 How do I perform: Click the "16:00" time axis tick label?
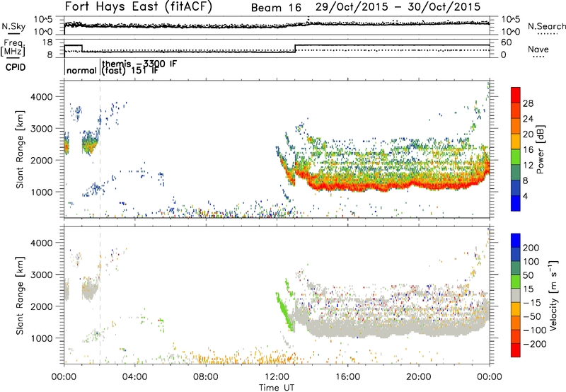point(347,377)
